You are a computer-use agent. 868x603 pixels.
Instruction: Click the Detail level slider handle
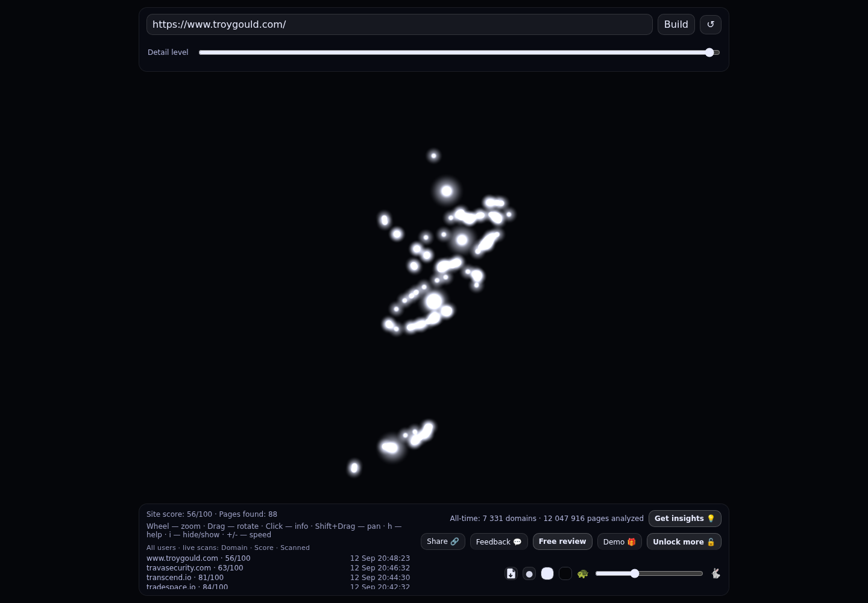tap(709, 52)
